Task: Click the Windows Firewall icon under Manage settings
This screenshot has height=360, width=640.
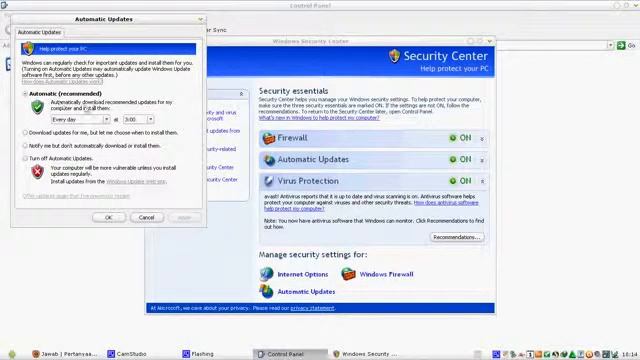Action: [348, 274]
